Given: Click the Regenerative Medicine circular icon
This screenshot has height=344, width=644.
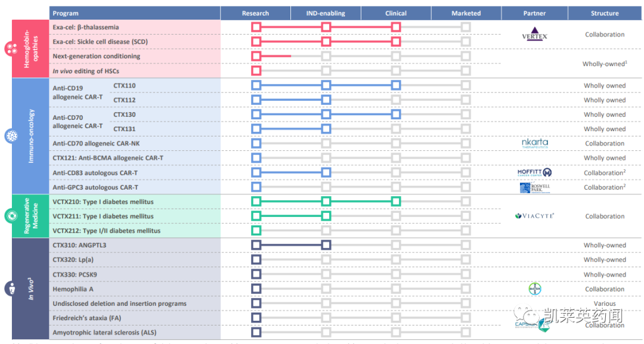Looking at the screenshot, I should pos(11,216).
